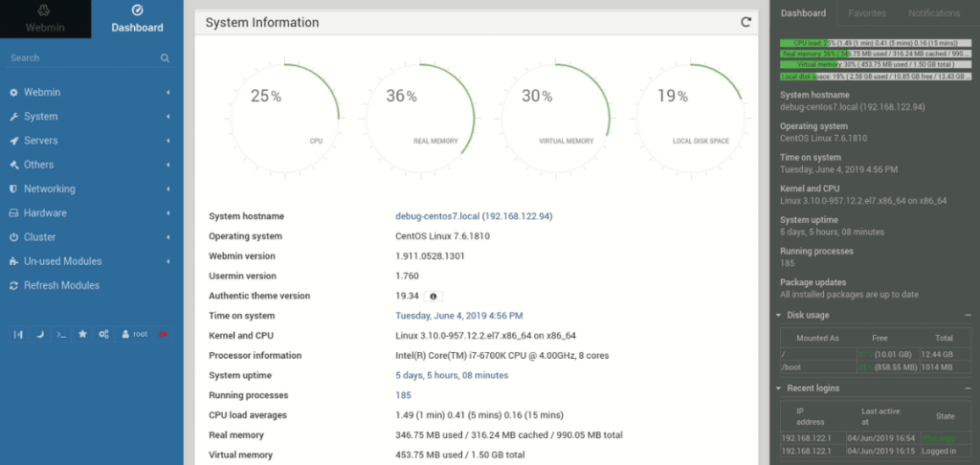Click the Servers rocket icon
Image resolution: width=980 pixels, height=465 pixels.
[13, 141]
